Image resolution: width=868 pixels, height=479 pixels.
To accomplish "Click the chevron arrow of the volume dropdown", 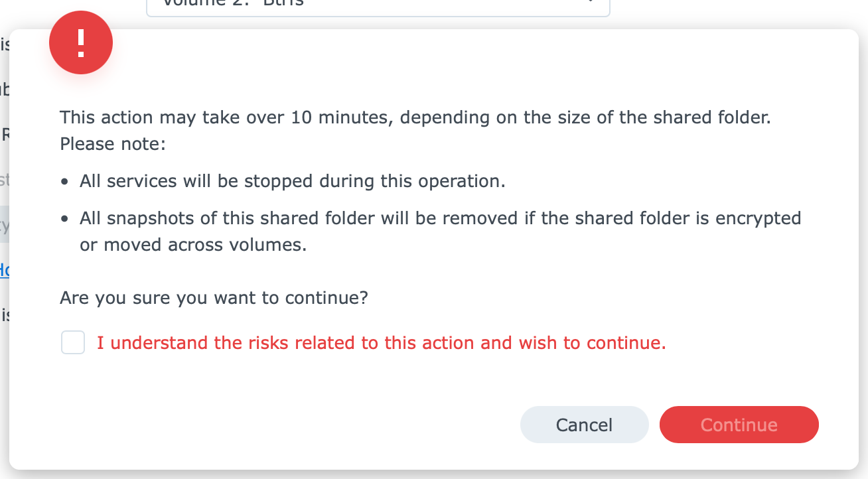I will coord(589,3).
